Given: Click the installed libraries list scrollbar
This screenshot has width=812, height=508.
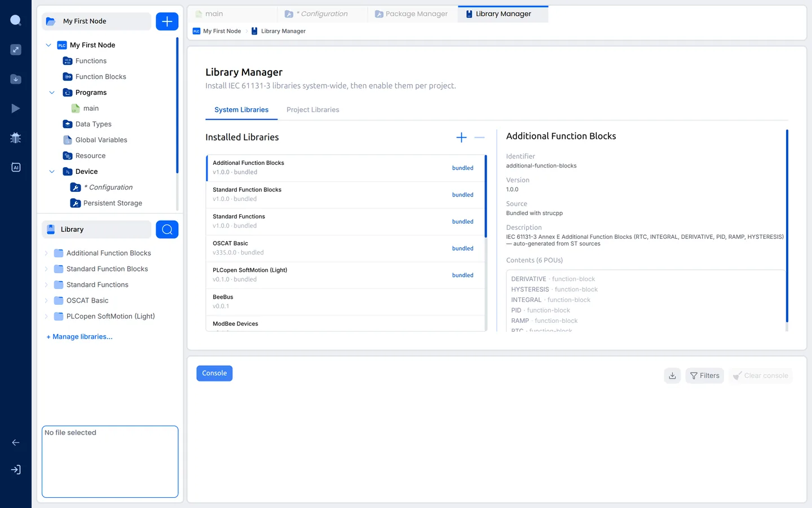Looking at the screenshot, I should 486,196.
